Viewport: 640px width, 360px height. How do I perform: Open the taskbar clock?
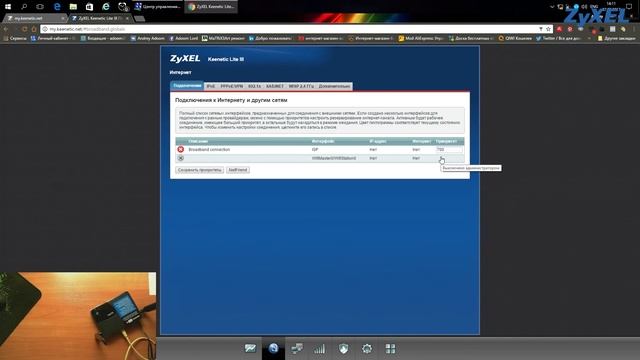click(611, 6)
